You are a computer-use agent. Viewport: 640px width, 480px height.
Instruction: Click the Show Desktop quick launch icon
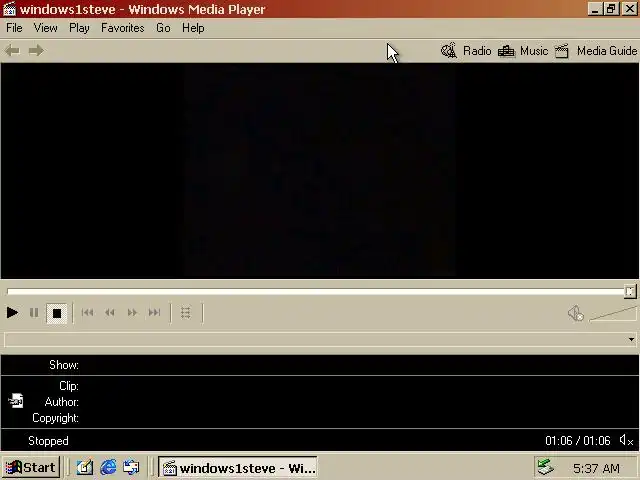(x=85, y=467)
